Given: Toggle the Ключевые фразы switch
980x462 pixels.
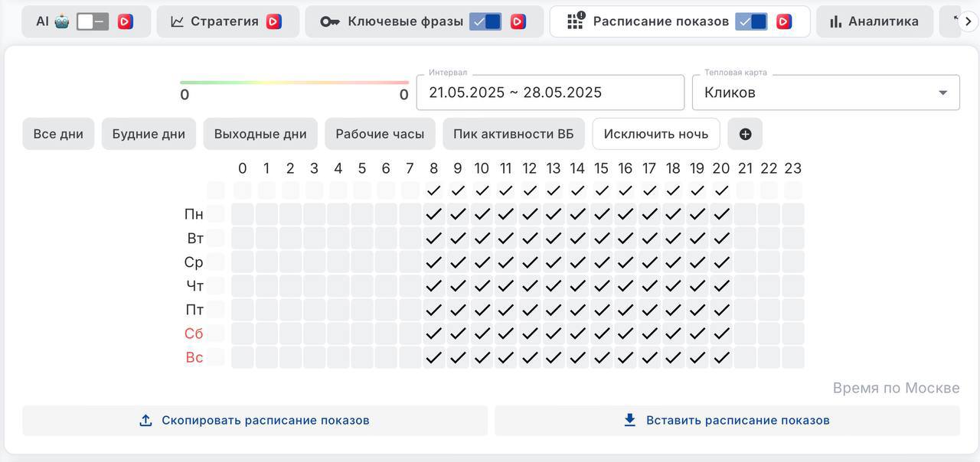Looking at the screenshot, I should click(x=485, y=21).
